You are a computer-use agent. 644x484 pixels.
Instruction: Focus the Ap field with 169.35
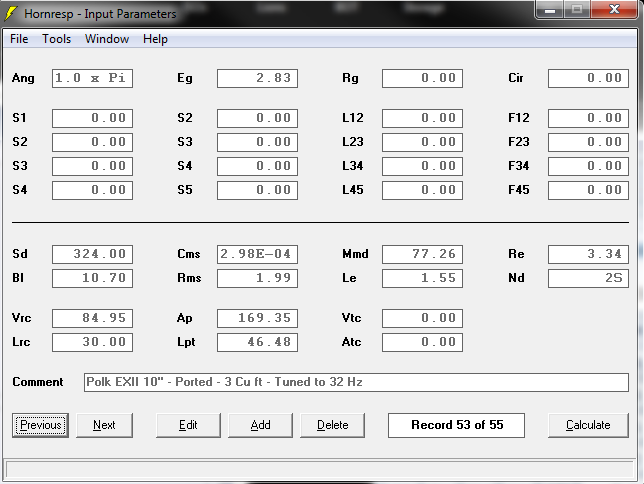[258, 318]
